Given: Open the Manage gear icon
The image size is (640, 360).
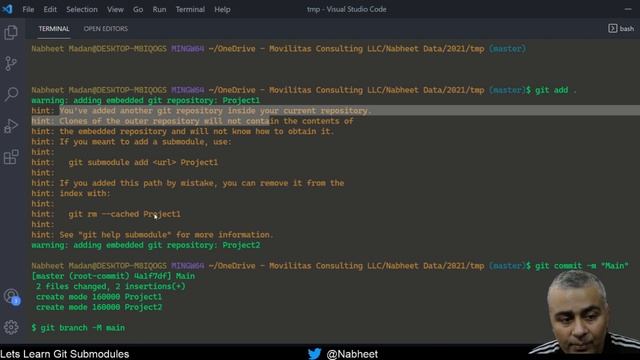Looking at the screenshot, I should [x=11, y=327].
